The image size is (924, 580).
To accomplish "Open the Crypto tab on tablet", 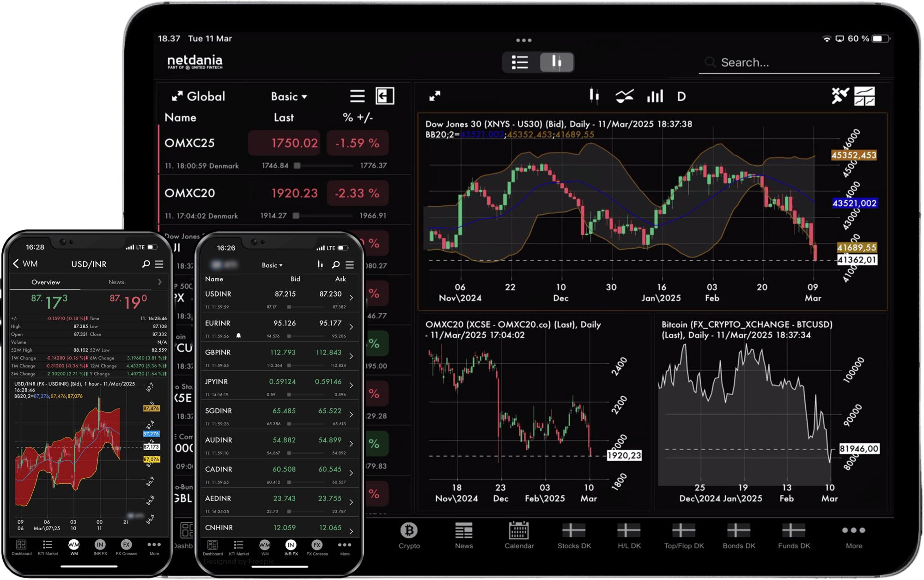I will pyautogui.click(x=409, y=536).
